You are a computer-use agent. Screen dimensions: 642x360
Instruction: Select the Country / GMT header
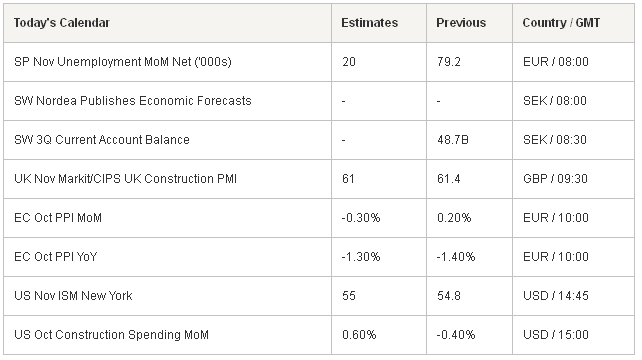coord(561,23)
